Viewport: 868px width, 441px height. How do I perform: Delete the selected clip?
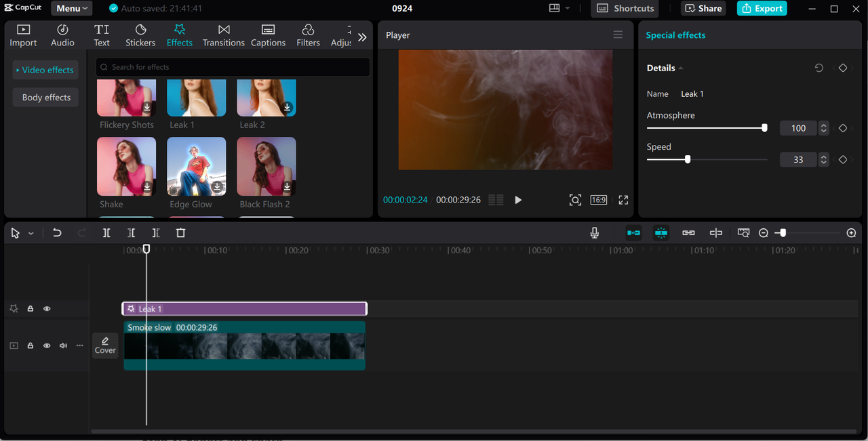(x=180, y=233)
